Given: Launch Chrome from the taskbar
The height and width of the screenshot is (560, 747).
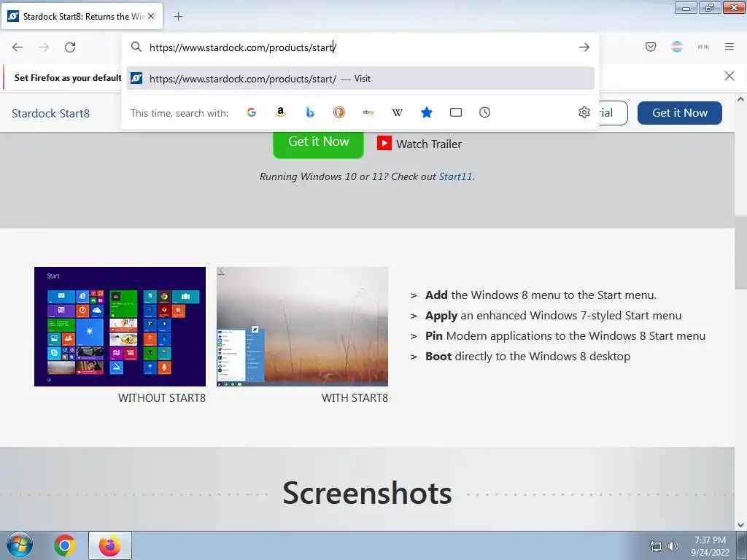Looking at the screenshot, I should (x=64, y=545).
